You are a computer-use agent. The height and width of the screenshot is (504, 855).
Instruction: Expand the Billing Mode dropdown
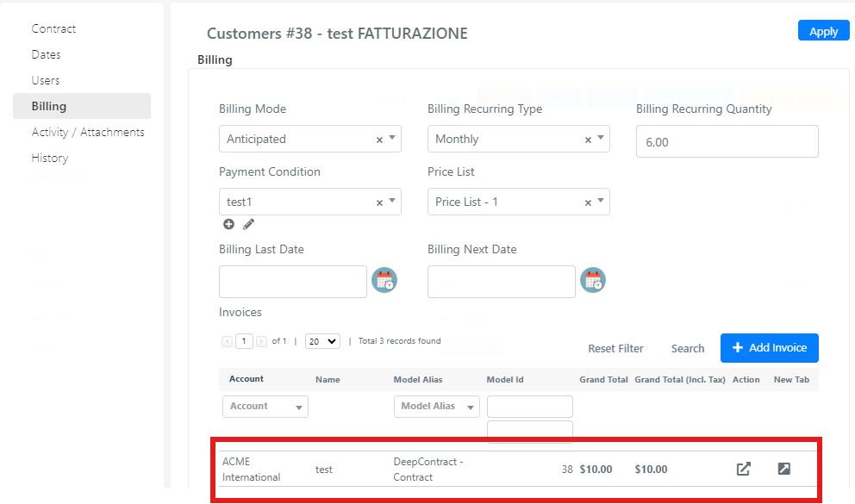(392, 139)
